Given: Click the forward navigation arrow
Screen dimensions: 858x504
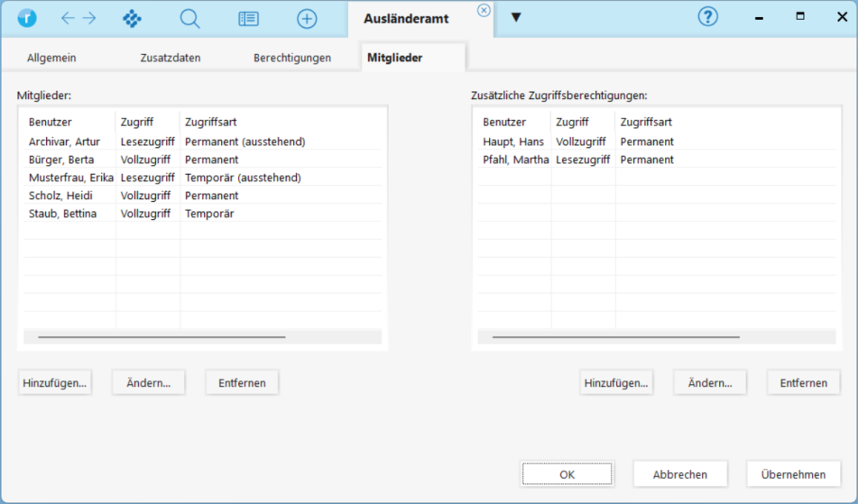Looking at the screenshot, I should click(88, 19).
